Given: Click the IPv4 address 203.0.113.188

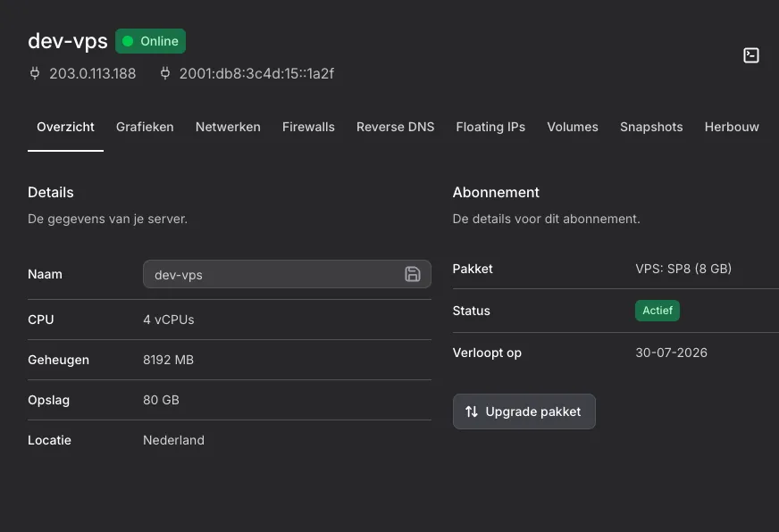Looking at the screenshot, I should pos(92,73).
